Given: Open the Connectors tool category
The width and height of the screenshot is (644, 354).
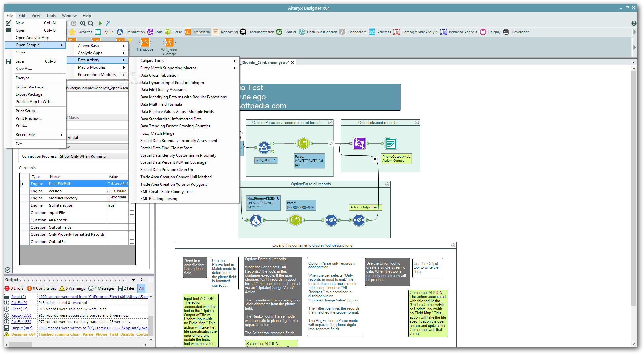Looking at the screenshot, I should [x=353, y=32].
